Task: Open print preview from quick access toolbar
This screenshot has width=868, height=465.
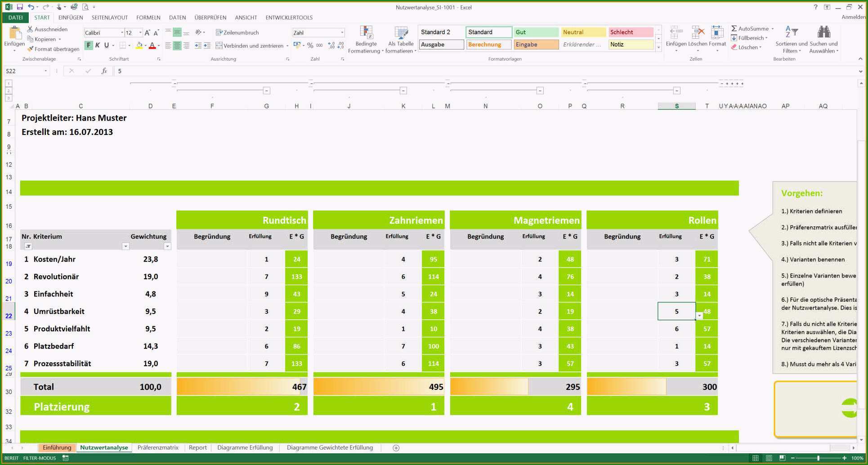Action: [85, 7]
